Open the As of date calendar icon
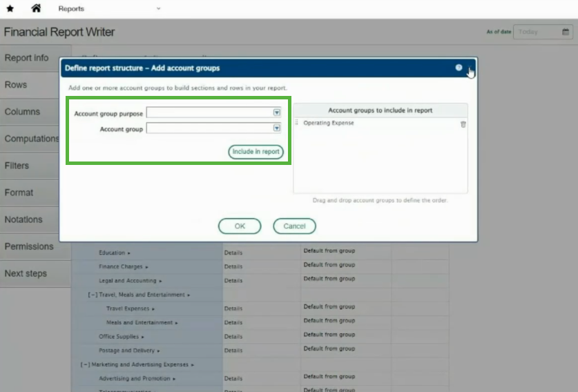 pyautogui.click(x=566, y=32)
